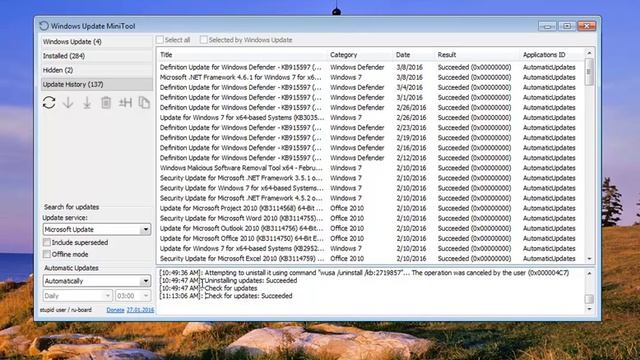Image resolution: width=640 pixels, height=360 pixels.
Task: Sort by the Title column header
Action: (242, 55)
